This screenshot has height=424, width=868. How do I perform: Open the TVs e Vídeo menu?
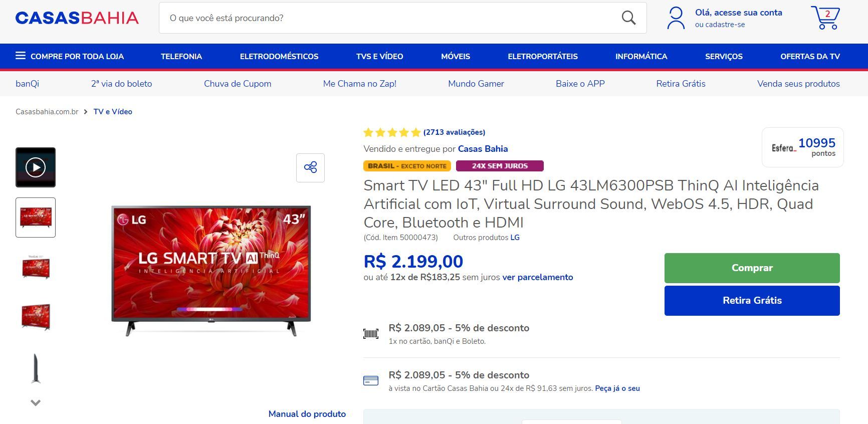point(379,56)
